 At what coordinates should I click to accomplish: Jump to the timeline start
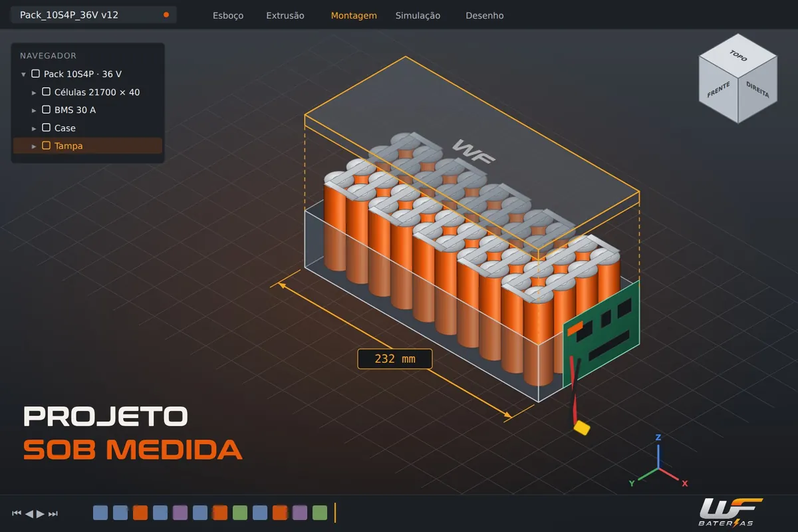coord(17,513)
